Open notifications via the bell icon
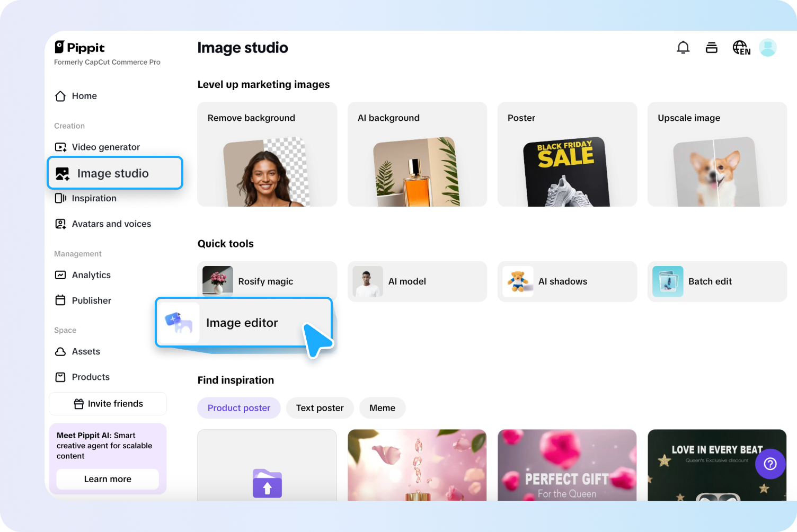797x532 pixels. (x=683, y=47)
